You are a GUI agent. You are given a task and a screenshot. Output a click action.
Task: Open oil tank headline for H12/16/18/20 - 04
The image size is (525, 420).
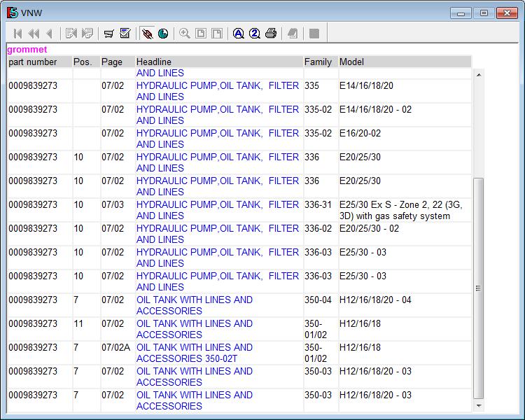pos(195,305)
